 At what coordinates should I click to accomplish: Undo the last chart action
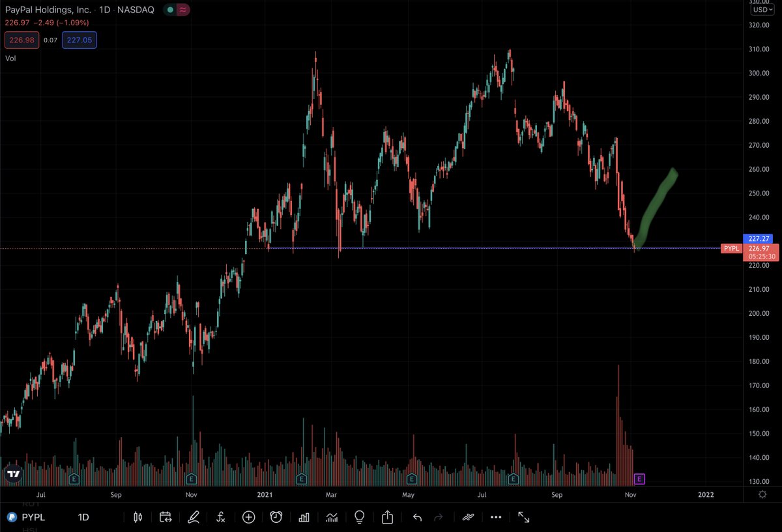[417, 518]
